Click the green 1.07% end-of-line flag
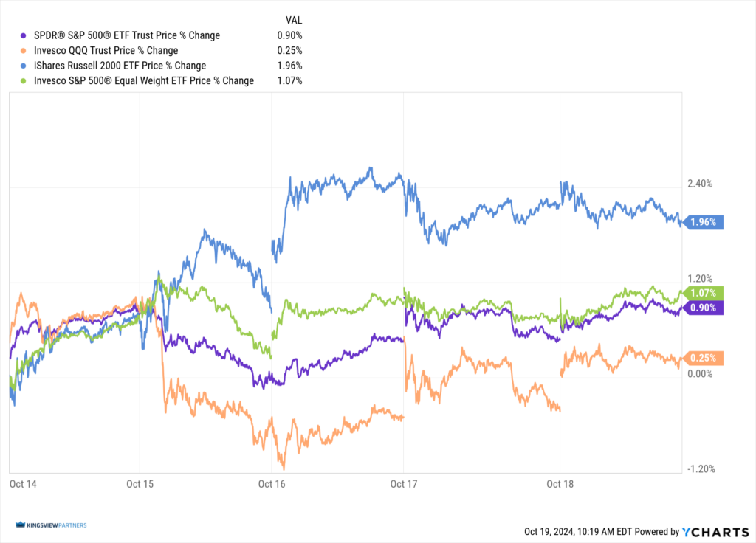Viewport: 756px width, 543px height. [705, 293]
